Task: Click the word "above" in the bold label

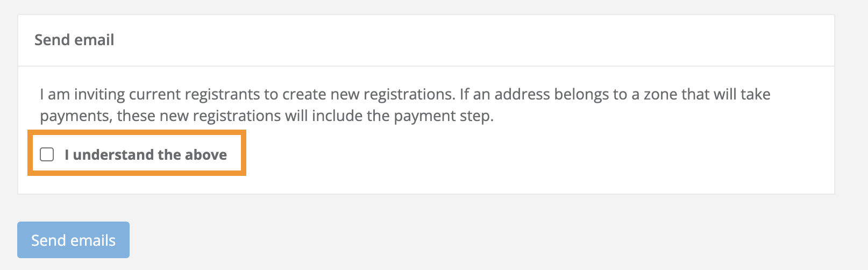Action: 206,155
